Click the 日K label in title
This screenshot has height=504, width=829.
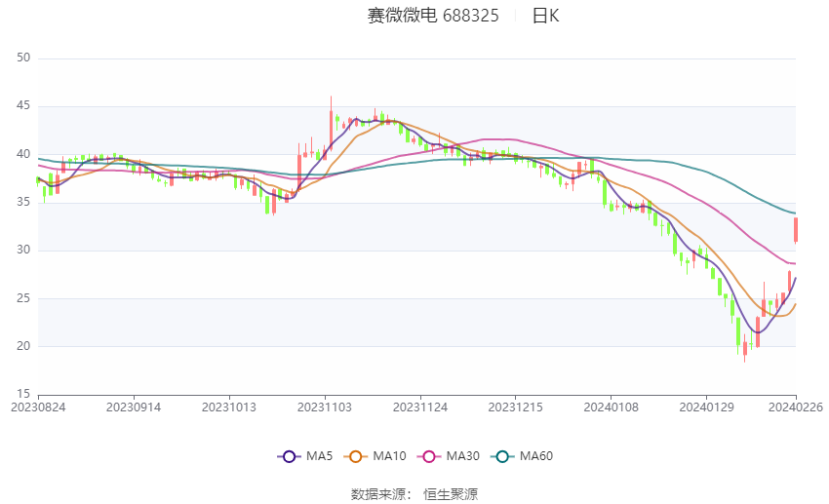click(545, 16)
